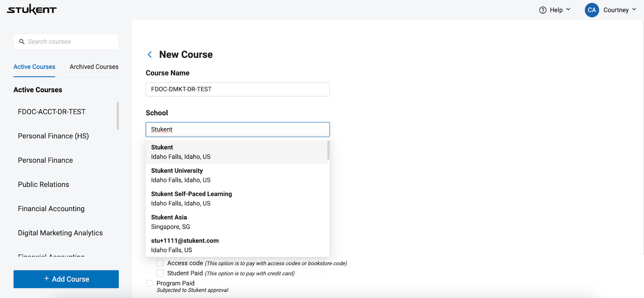The width and height of the screenshot is (644, 298).
Task: Switch to Active Courses tab
Action: click(34, 67)
